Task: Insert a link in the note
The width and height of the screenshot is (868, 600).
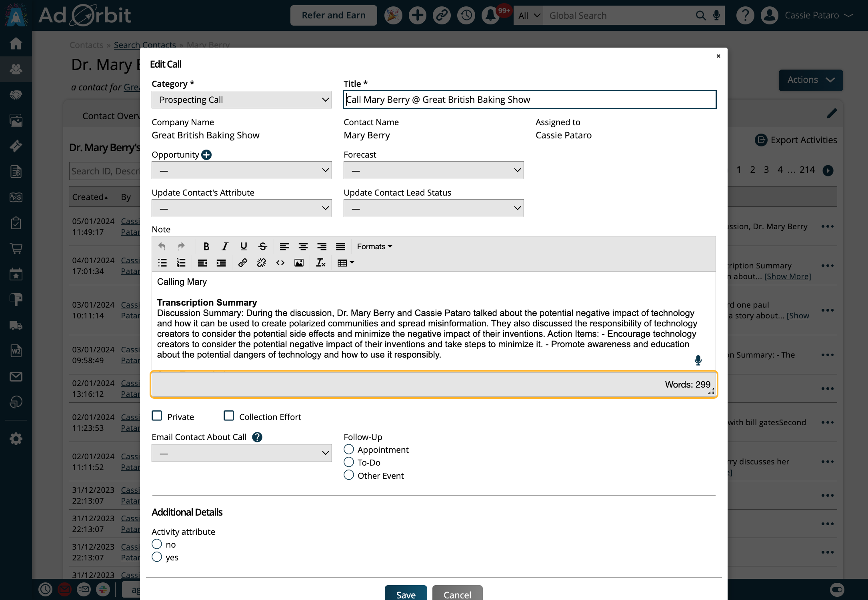Action: click(242, 263)
